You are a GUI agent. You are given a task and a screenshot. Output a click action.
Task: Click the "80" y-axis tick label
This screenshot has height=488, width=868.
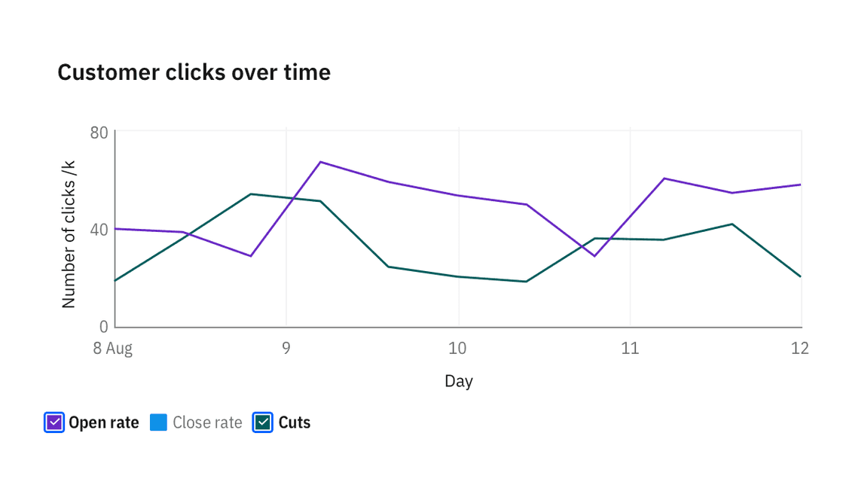coord(99,133)
